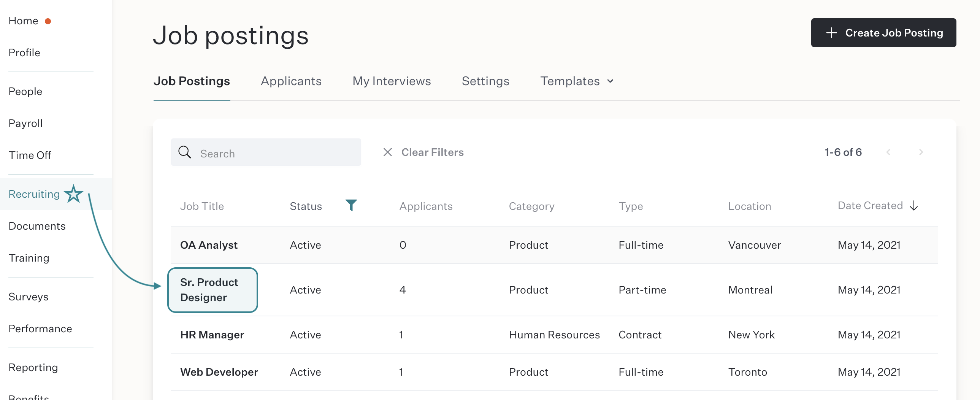Select Payroll in the sidebar
This screenshot has width=980, height=400.
click(x=25, y=123)
